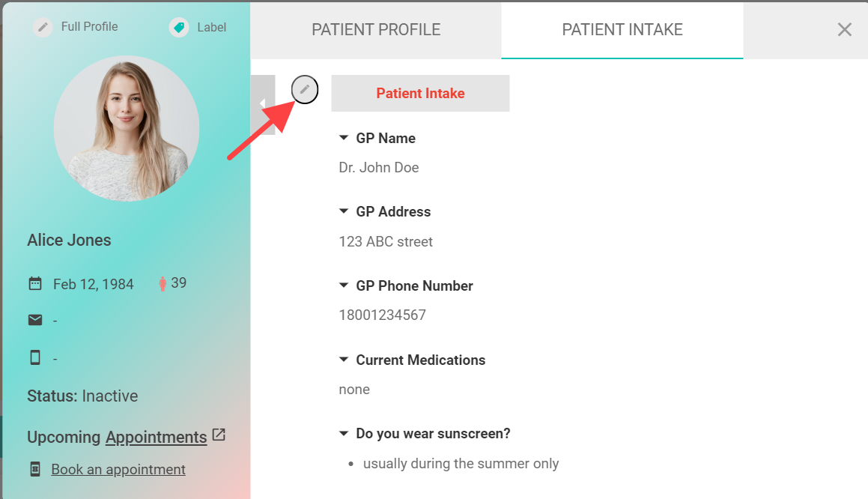Collapse the Current Medications section
The width and height of the screenshot is (868, 499).
click(344, 360)
